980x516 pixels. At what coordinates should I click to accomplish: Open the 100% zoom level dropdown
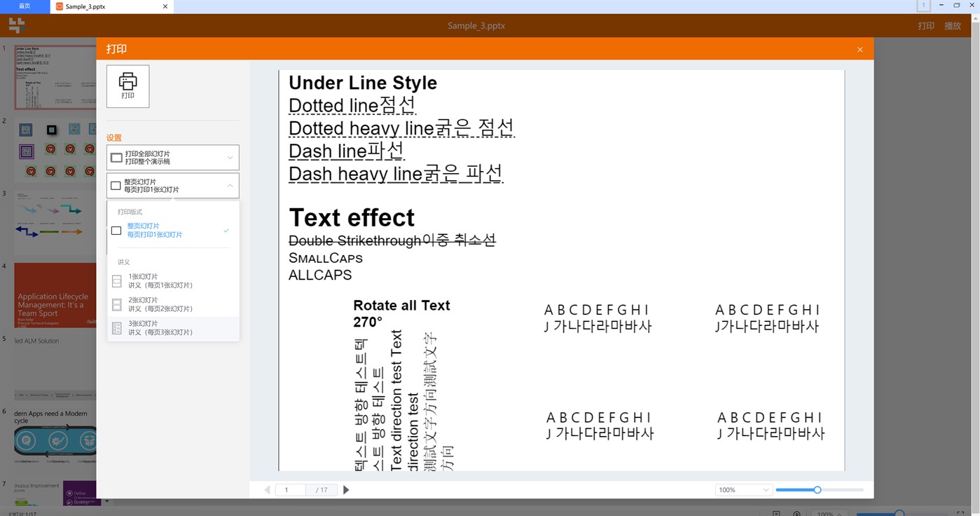pos(765,489)
